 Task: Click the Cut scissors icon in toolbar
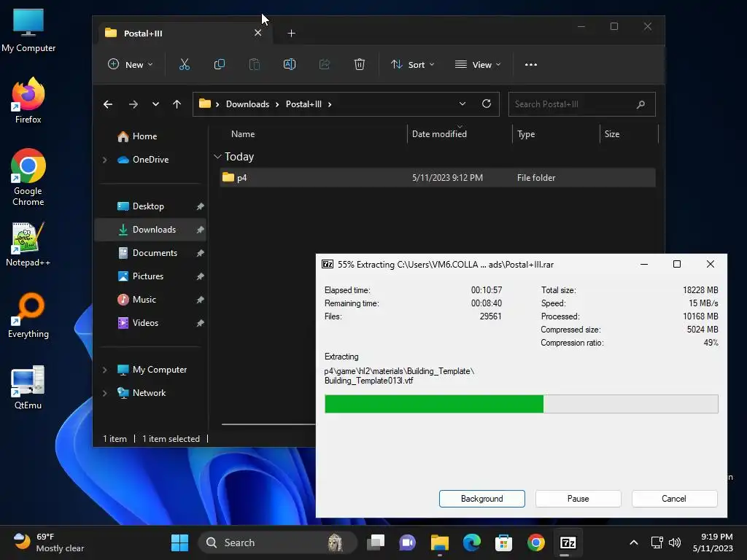click(x=185, y=64)
